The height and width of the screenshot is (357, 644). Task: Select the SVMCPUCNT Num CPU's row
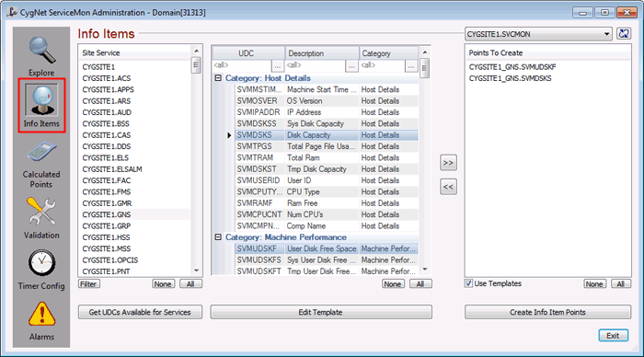[327, 214]
